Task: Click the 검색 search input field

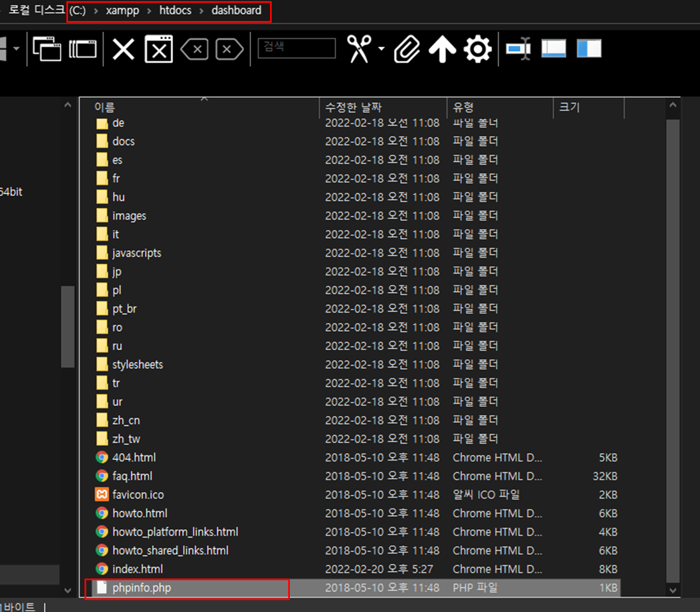Action: (x=297, y=48)
